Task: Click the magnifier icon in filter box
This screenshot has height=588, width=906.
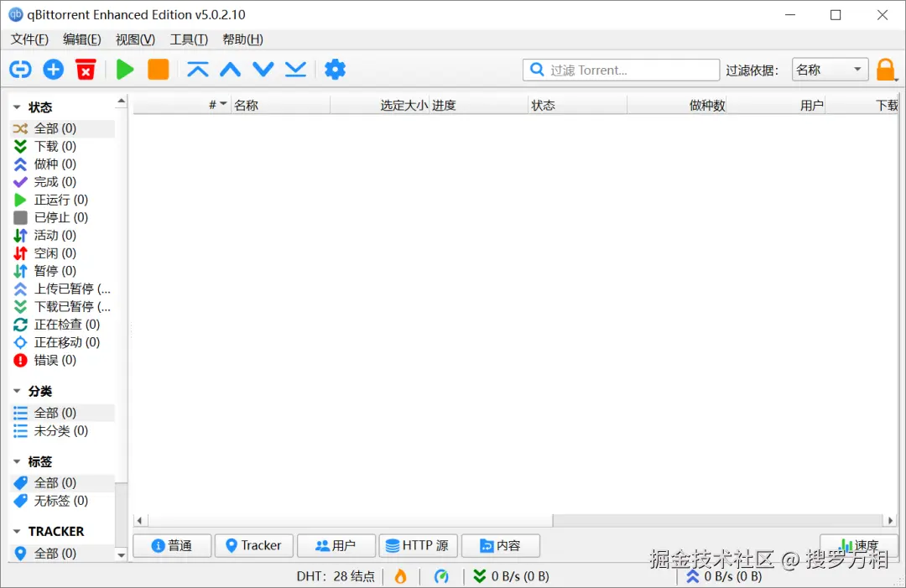Action: click(537, 70)
